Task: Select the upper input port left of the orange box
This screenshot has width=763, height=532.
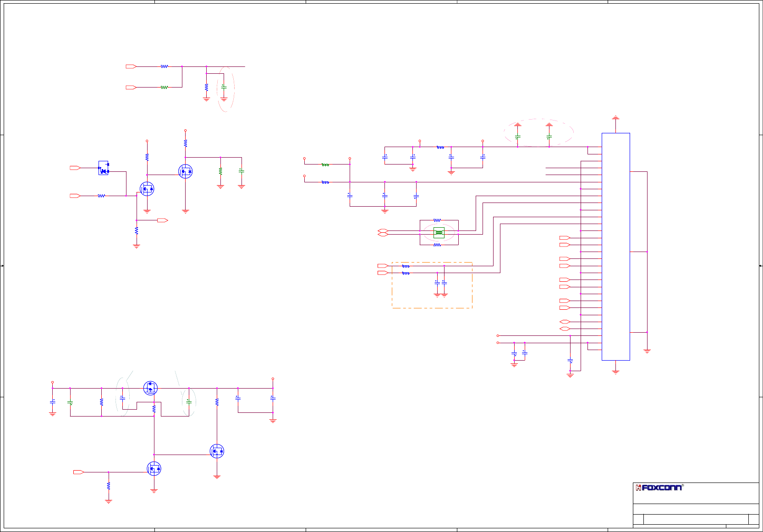Action: 383,266
